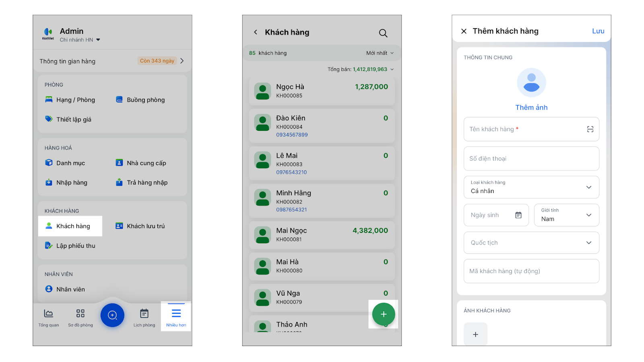Click the Lưu save button
The height and width of the screenshot is (362, 644).
(x=598, y=31)
